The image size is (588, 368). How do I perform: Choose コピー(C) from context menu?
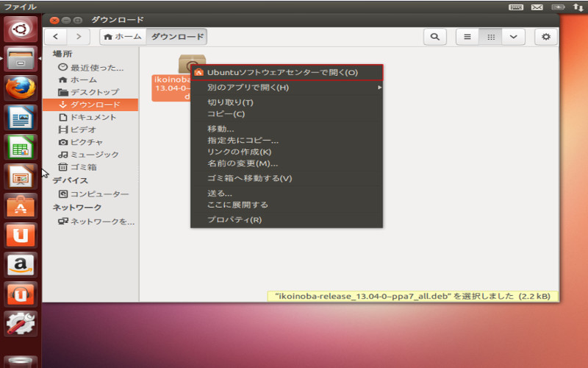pyautogui.click(x=287, y=114)
